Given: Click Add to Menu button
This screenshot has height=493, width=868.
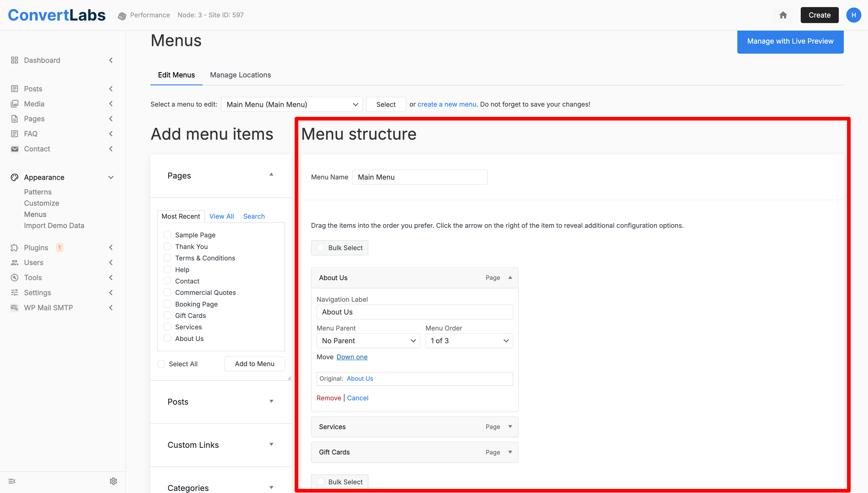Looking at the screenshot, I should coord(254,364).
